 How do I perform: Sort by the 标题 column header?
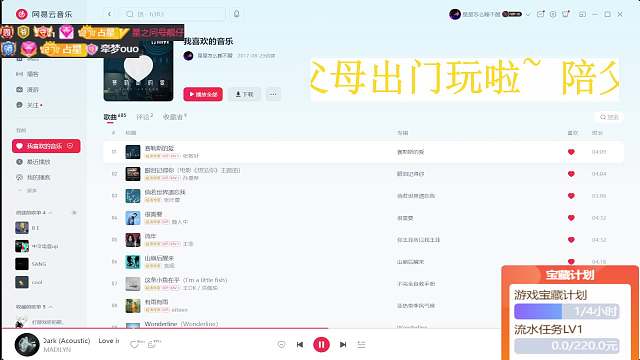coord(131,133)
